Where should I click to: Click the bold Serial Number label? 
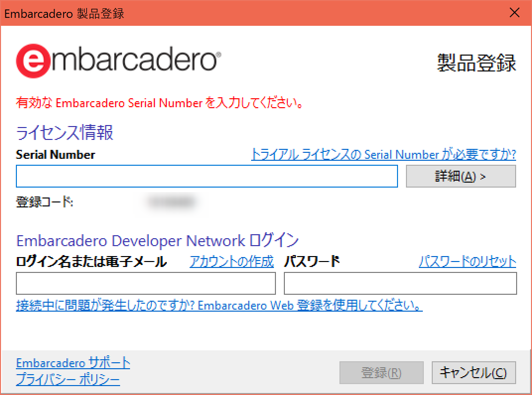pos(56,155)
